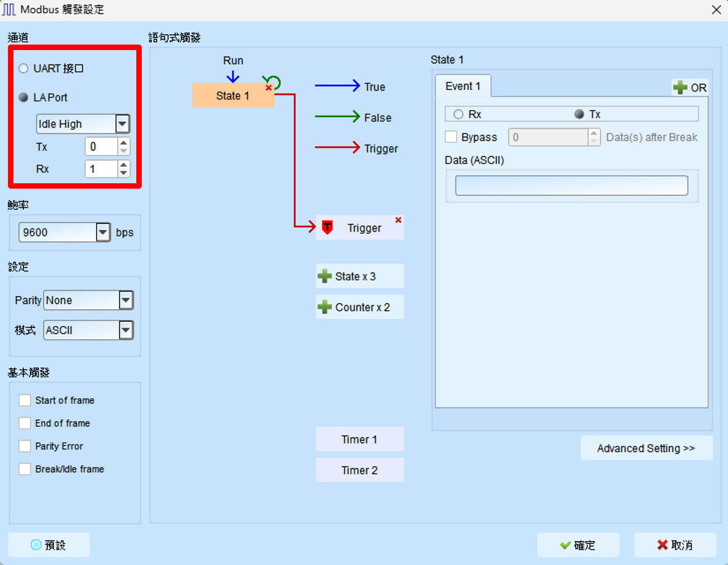Add a counter with Counter x 2
The width and height of the screenshot is (728, 565).
click(360, 307)
